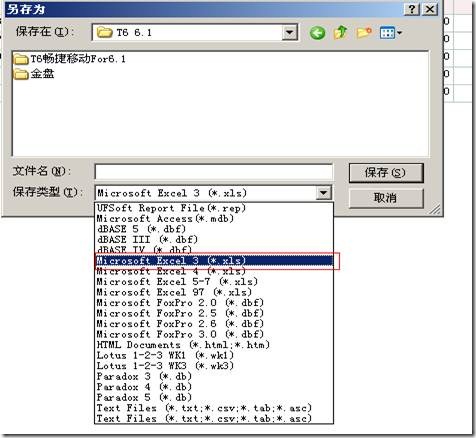Open the Views menu icon
476x438 pixels.
coord(391,33)
